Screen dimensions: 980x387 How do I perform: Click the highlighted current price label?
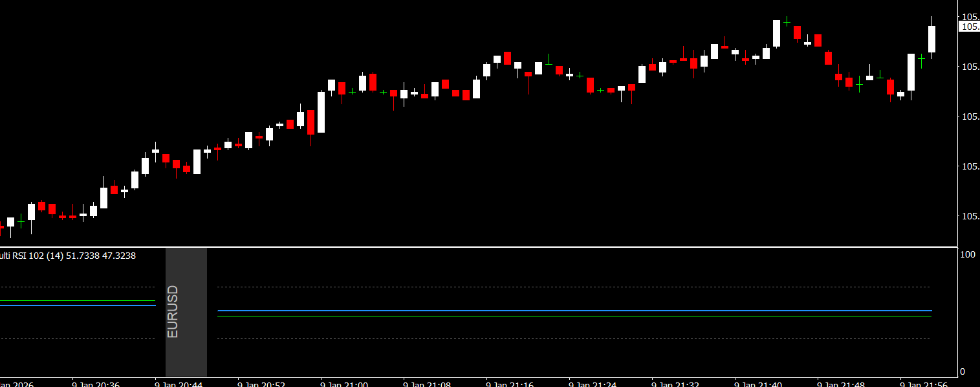970,27
